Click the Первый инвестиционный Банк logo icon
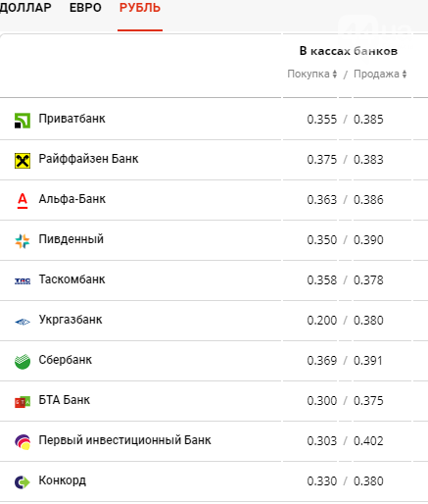Image resolution: width=428 pixels, height=504 pixels. pos(23,442)
